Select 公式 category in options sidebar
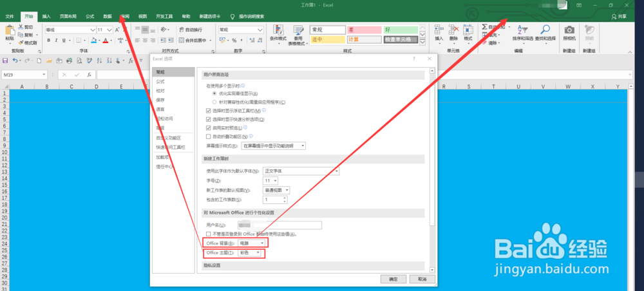 [173, 82]
